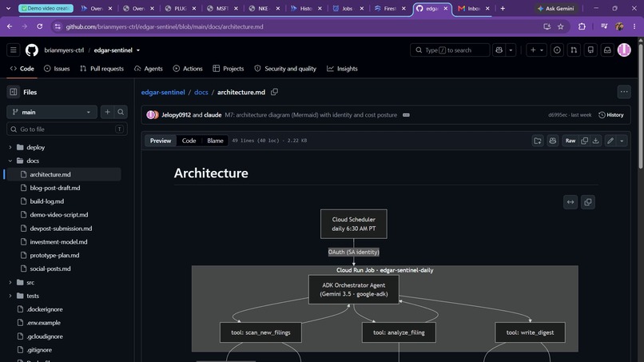644x362 pixels.
Task: Open the Raw file view
Action: (570, 141)
